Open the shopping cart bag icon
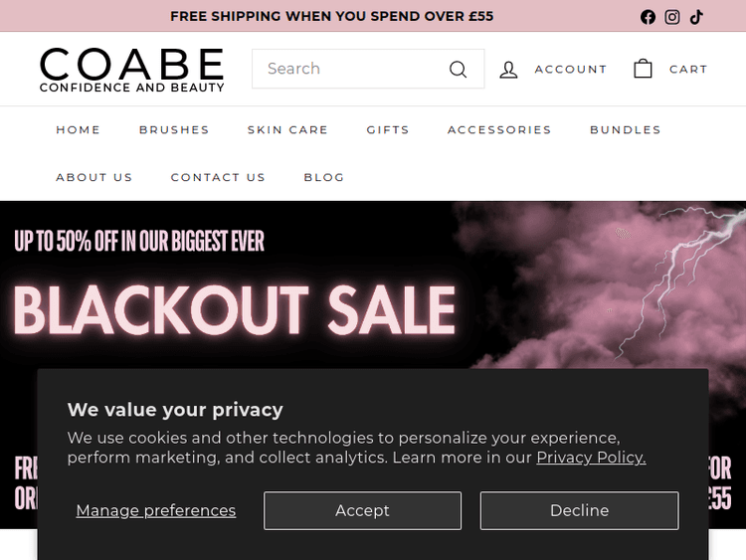 (x=644, y=69)
